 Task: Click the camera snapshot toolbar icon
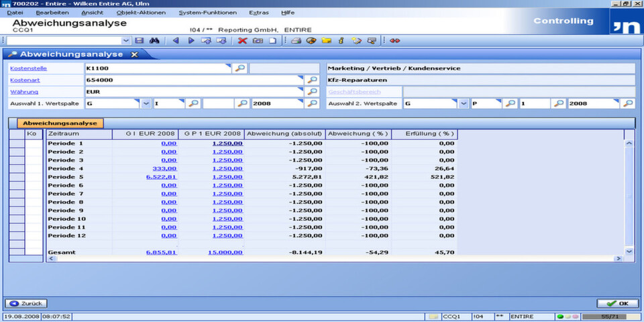click(258, 41)
